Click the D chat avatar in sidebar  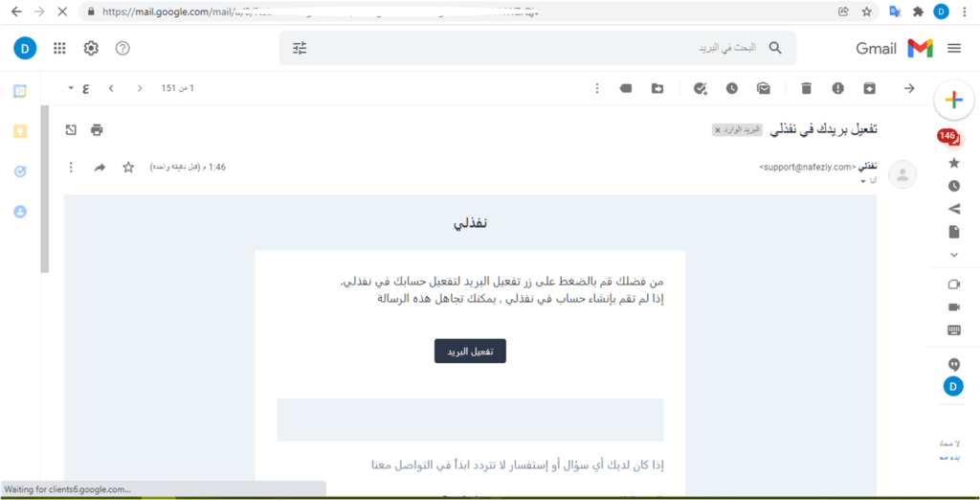(x=953, y=387)
